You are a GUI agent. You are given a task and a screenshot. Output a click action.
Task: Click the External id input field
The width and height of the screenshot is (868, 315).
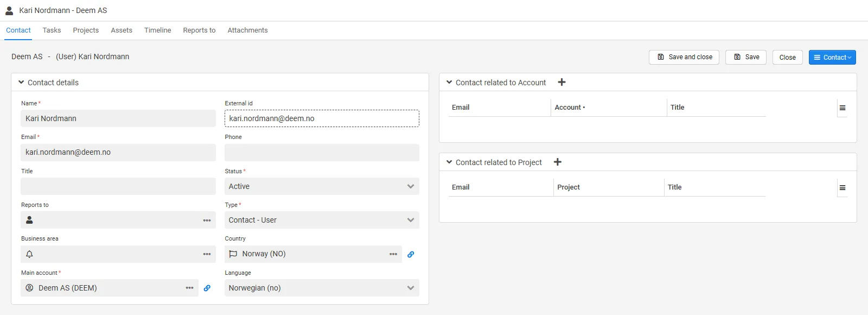coord(322,118)
